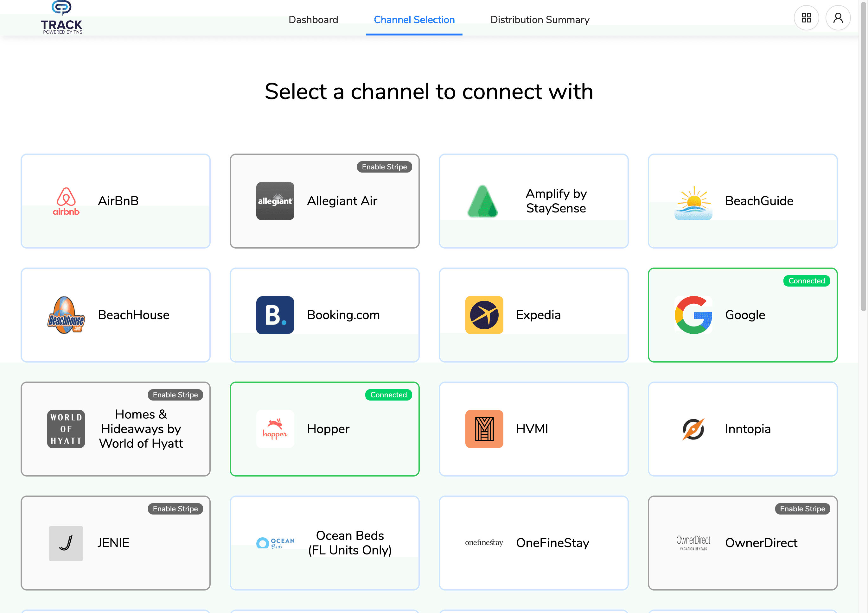Click the World of Hyatt logo
This screenshot has width=868, height=613.
tap(66, 429)
